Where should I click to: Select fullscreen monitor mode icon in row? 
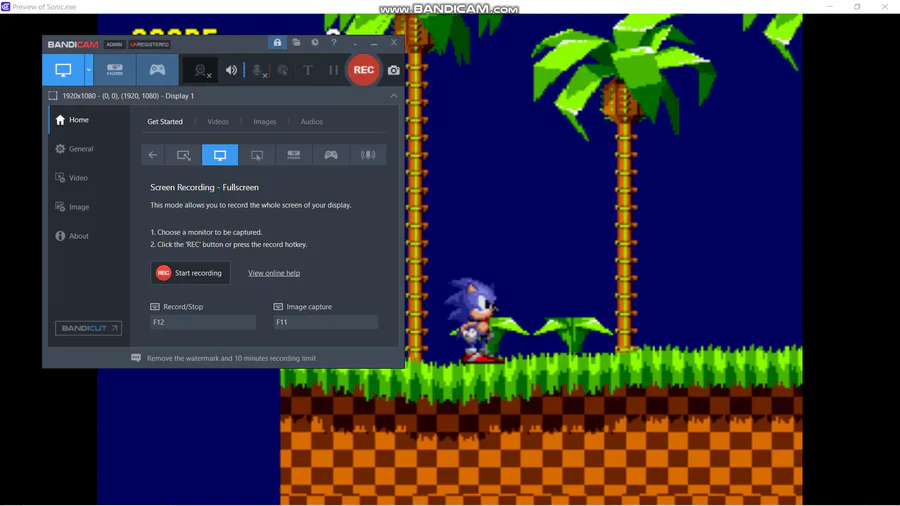tap(220, 155)
